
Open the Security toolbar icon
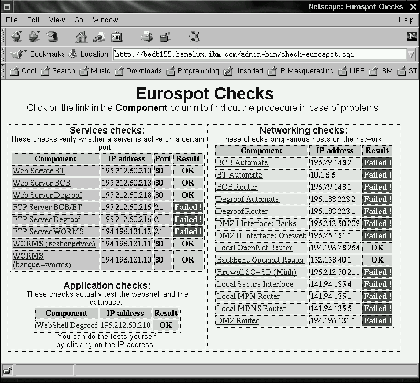pos(165,37)
